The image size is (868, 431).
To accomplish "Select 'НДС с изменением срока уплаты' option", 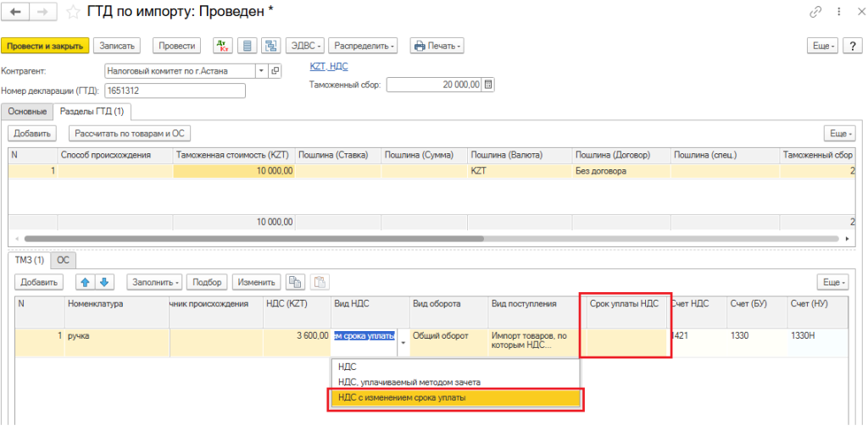I will pyautogui.click(x=454, y=397).
